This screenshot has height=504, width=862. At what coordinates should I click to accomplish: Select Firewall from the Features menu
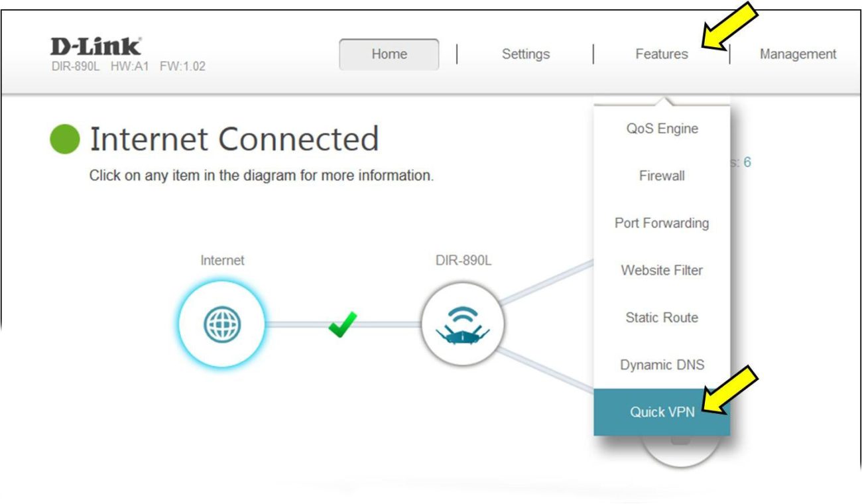pos(661,176)
